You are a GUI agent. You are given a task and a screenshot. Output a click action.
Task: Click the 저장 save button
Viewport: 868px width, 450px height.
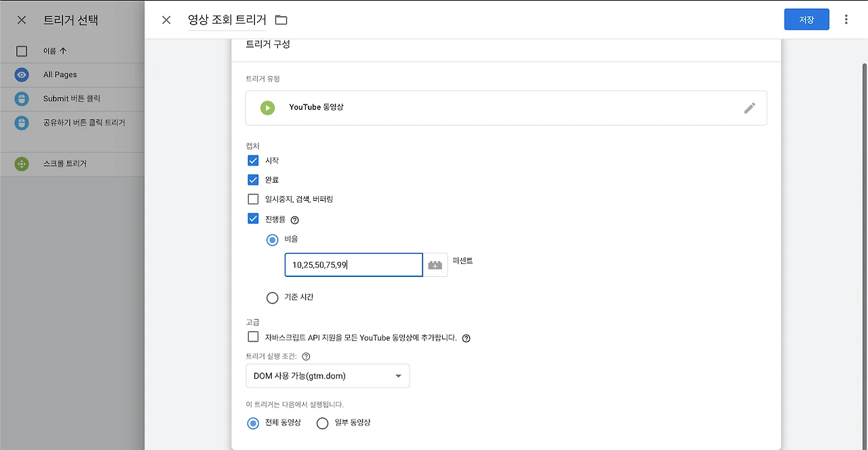(806, 20)
